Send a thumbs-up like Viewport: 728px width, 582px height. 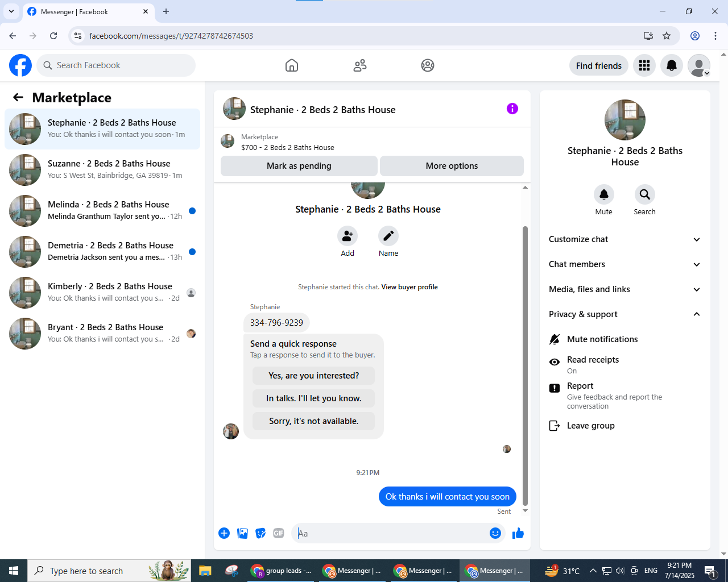[x=518, y=533]
